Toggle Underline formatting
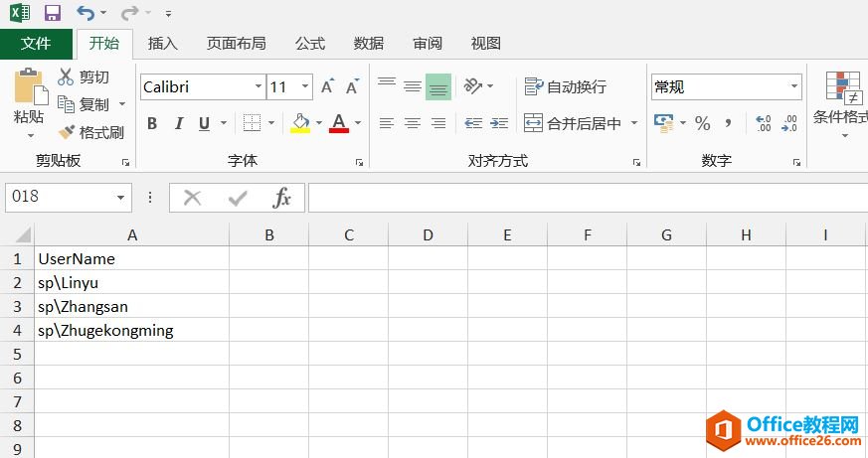The height and width of the screenshot is (458, 868). 204,123
